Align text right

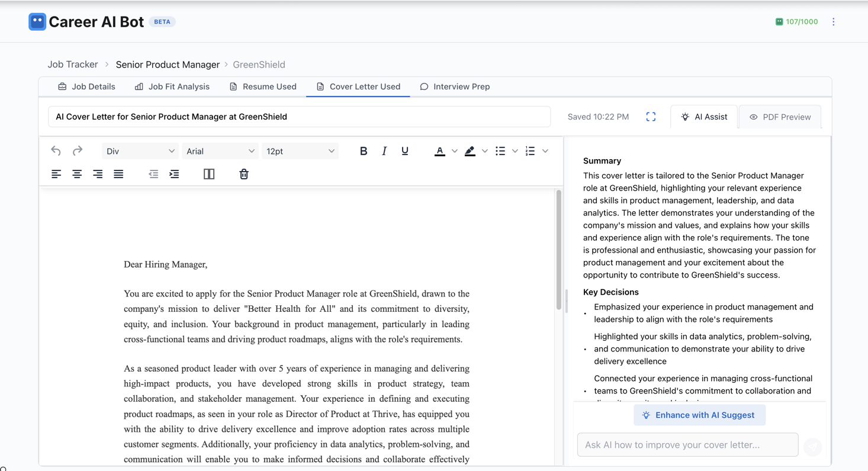(x=98, y=174)
